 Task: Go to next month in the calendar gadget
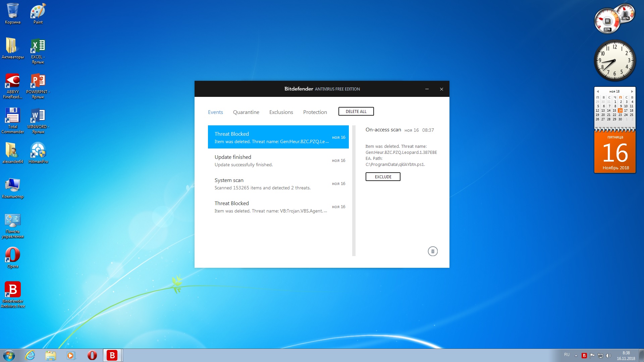(632, 92)
